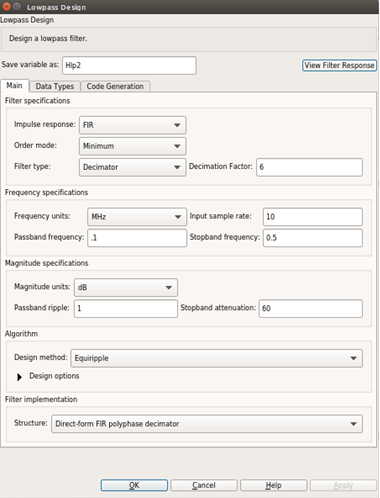The width and height of the screenshot is (380, 498).
Task: Open the Order mode dropdown
Action: (132, 146)
